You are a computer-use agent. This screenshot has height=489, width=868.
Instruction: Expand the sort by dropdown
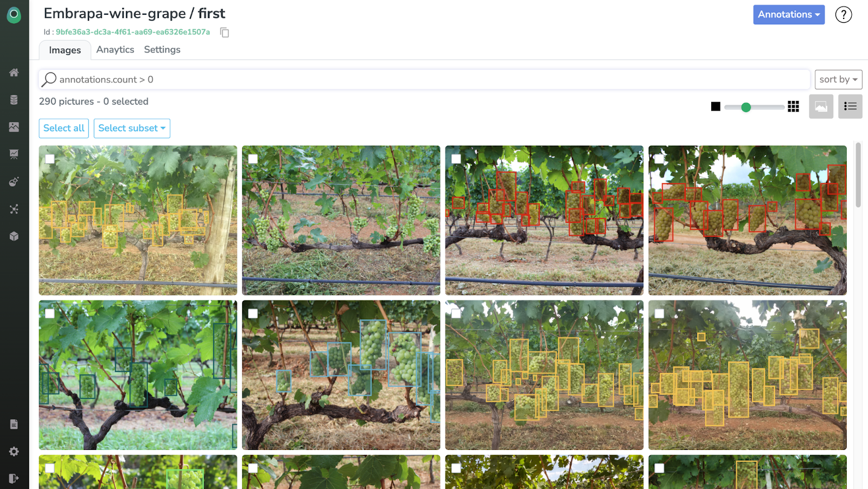tap(838, 80)
